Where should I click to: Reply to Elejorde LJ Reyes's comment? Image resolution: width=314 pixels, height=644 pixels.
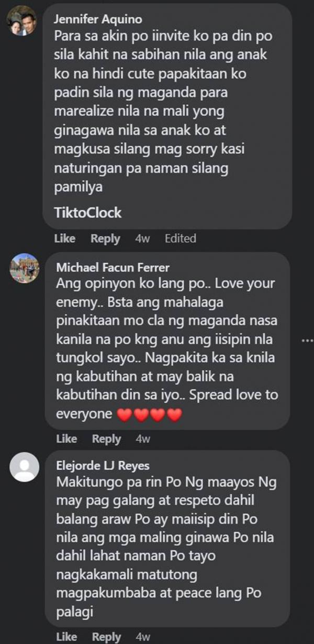click(x=107, y=637)
